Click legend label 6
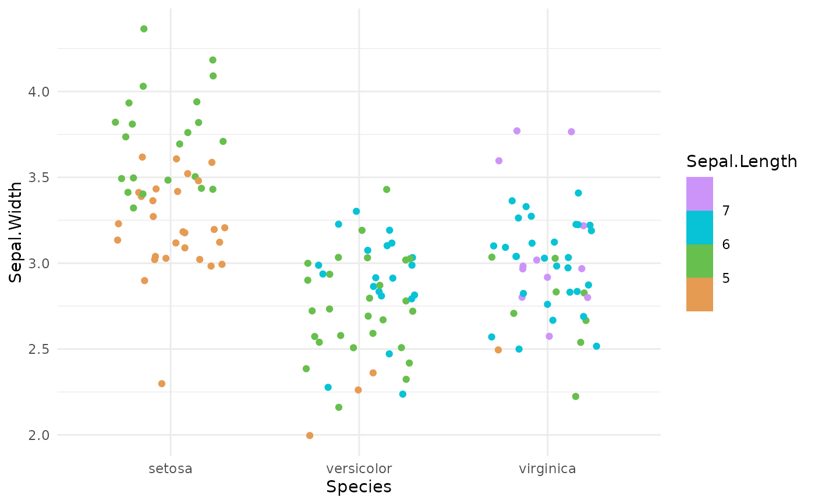 click(726, 244)
